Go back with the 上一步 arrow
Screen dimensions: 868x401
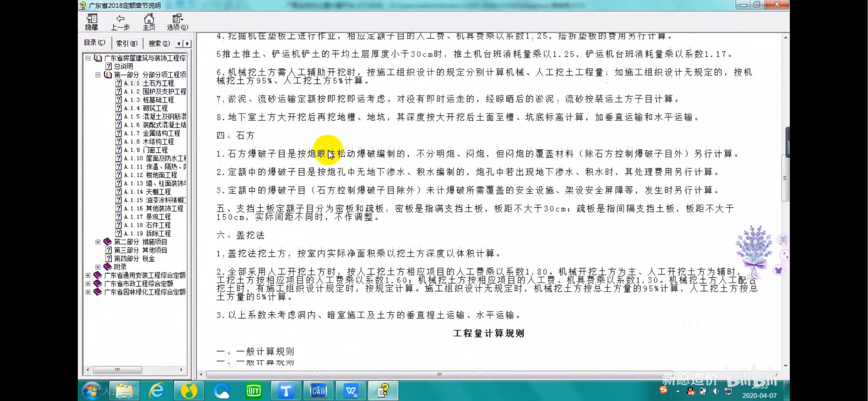(120, 22)
